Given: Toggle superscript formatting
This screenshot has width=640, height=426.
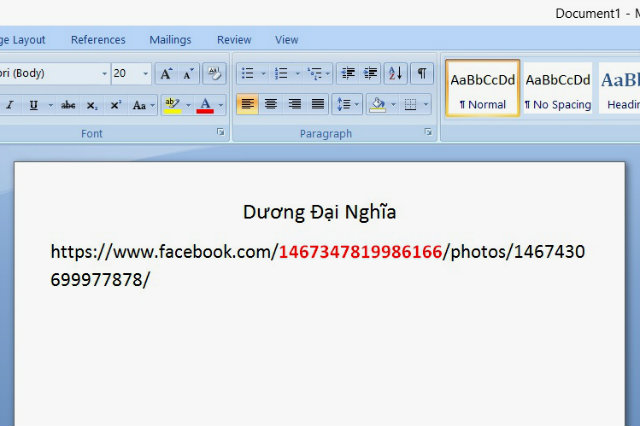Looking at the screenshot, I should pos(116,105).
